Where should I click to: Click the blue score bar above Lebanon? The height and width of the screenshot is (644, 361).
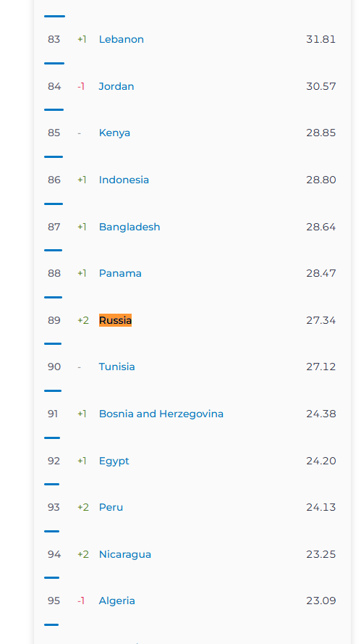click(54, 17)
